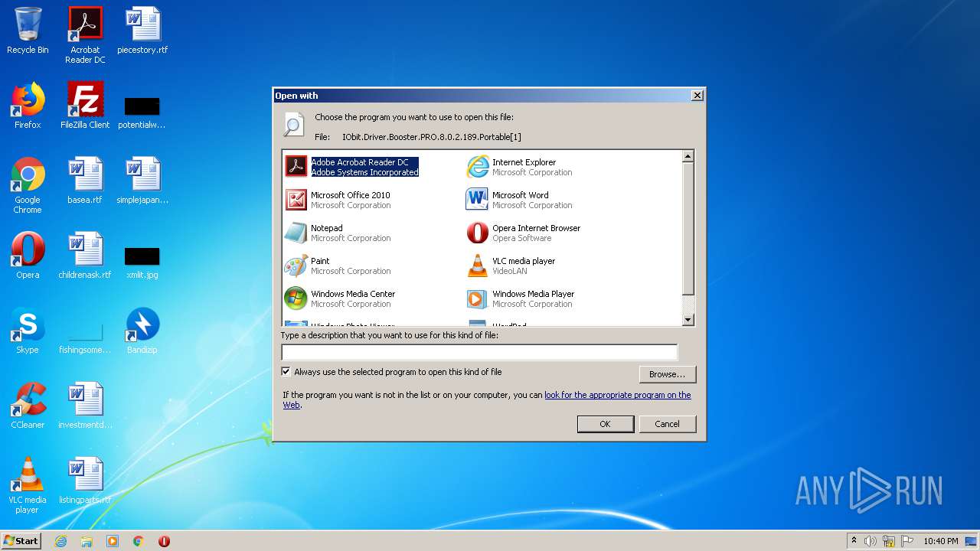Screen dimensions: 980x551
Task: Open Recycle Bin desktop icon
Action: [28, 31]
